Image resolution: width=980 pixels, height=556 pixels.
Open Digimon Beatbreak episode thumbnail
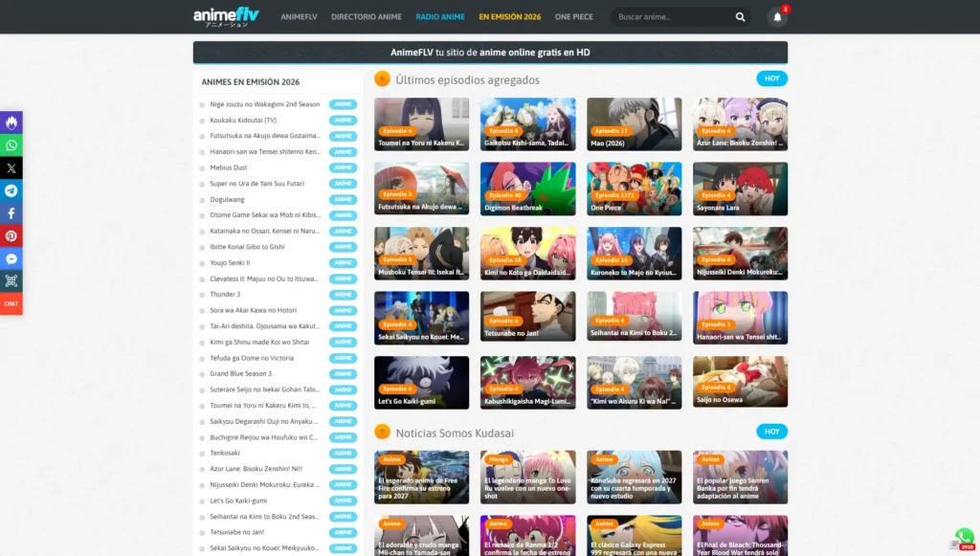(527, 189)
